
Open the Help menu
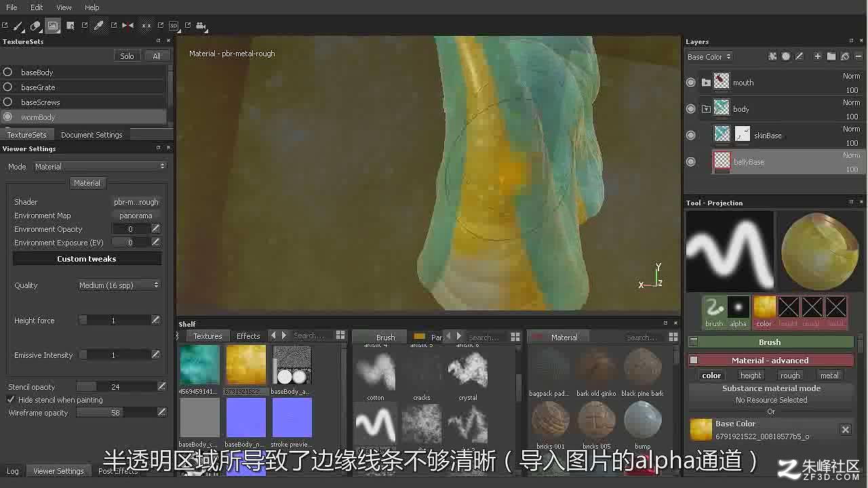(92, 7)
